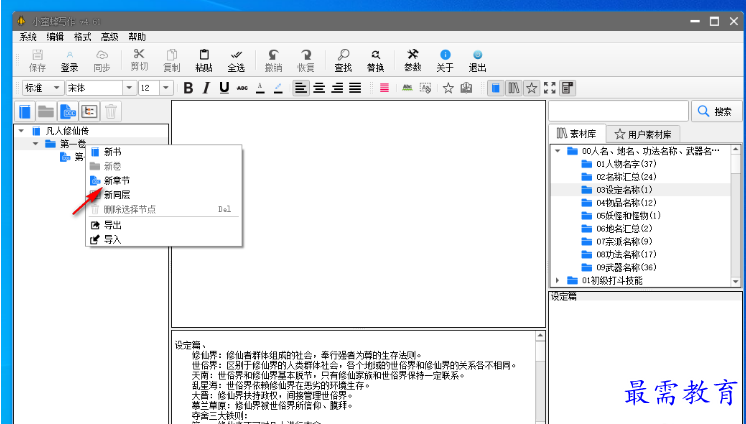Toggle underline formatting
The height and width of the screenshot is (424, 746).
tap(224, 88)
